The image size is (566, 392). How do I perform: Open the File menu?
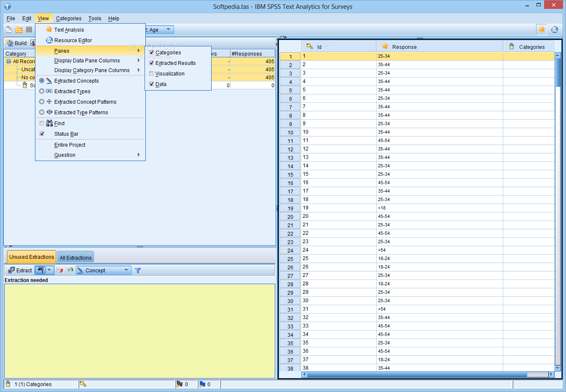11,18
